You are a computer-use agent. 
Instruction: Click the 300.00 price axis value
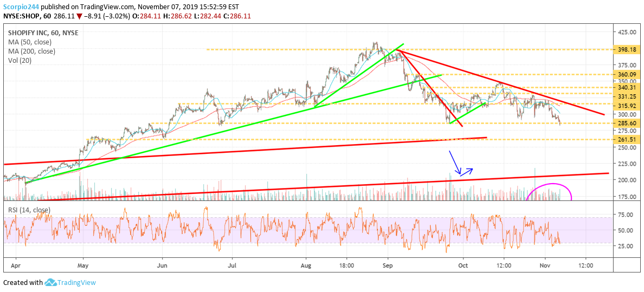(x=627, y=114)
